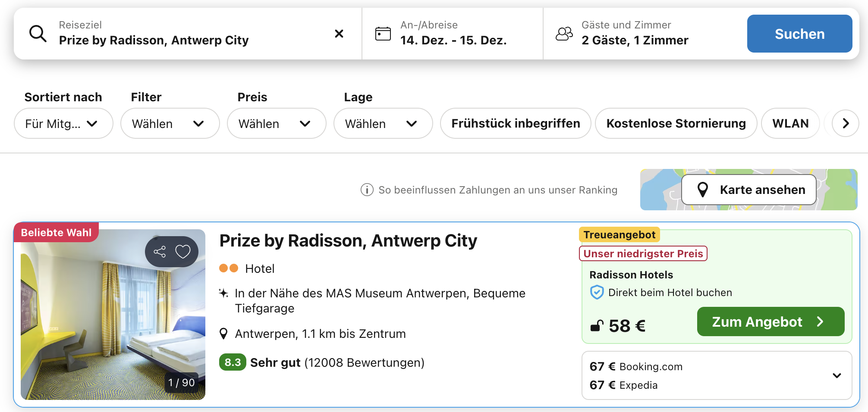Click the search magnifier icon
Screen dimensions: 868x412
[x=38, y=34]
